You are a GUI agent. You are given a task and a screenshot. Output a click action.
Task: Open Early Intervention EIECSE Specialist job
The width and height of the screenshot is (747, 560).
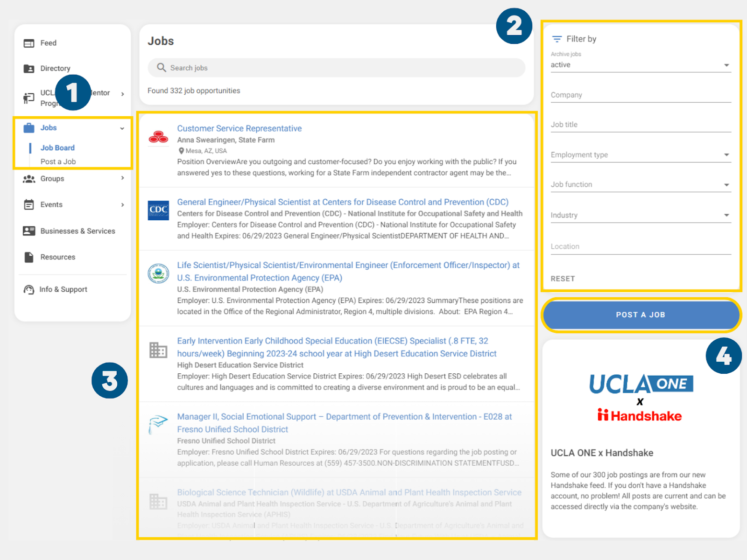pyautogui.click(x=337, y=347)
